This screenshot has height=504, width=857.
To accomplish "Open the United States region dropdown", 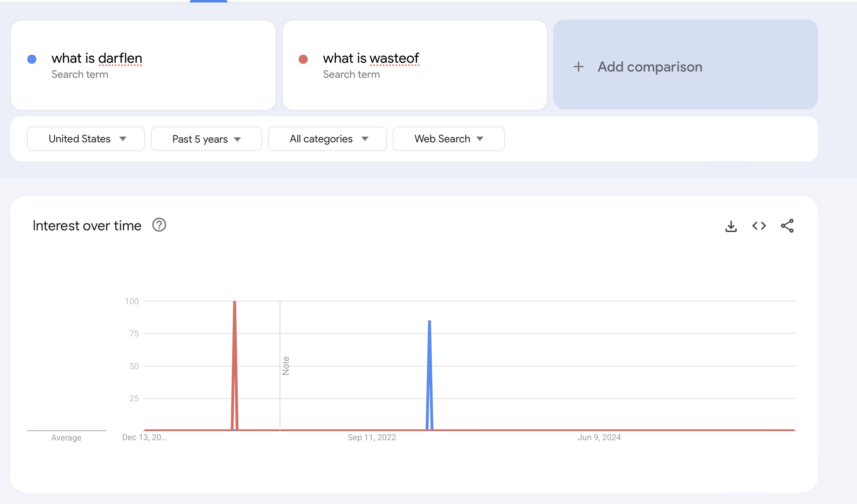I will [x=86, y=139].
